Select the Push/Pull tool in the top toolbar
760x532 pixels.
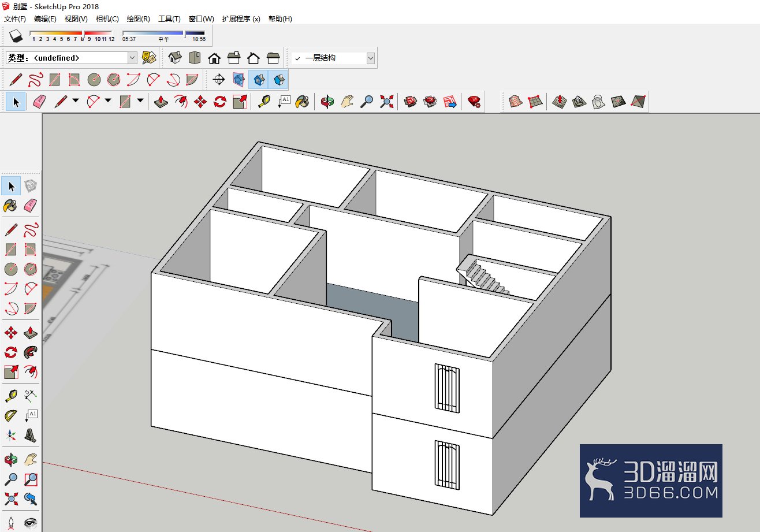click(x=162, y=102)
